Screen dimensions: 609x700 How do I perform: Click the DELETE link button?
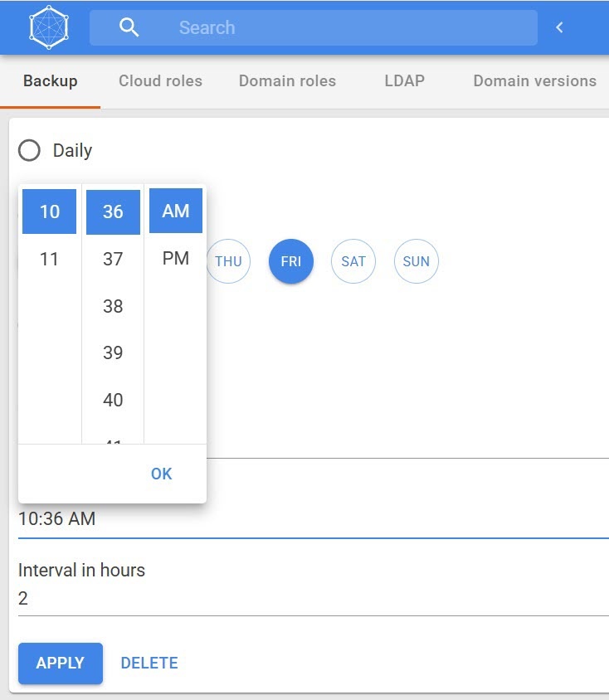tap(149, 663)
